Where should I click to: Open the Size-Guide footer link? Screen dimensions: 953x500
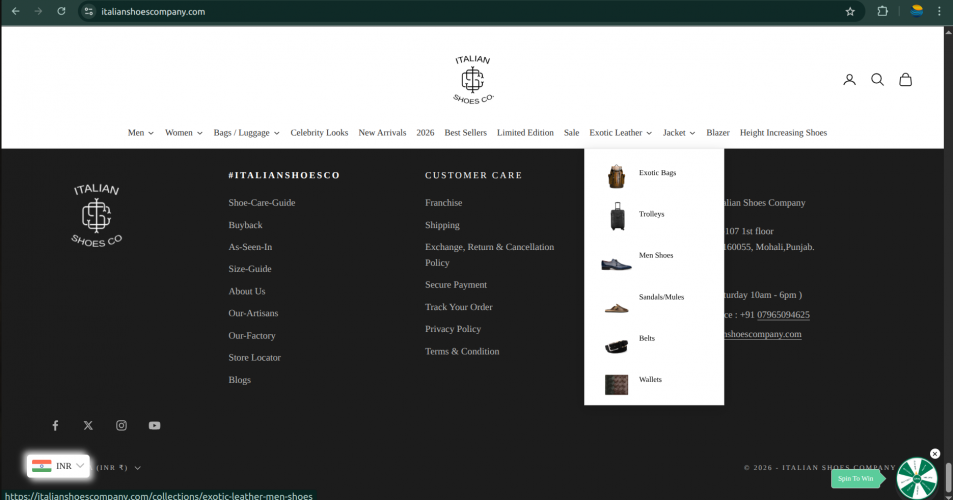[x=250, y=269]
